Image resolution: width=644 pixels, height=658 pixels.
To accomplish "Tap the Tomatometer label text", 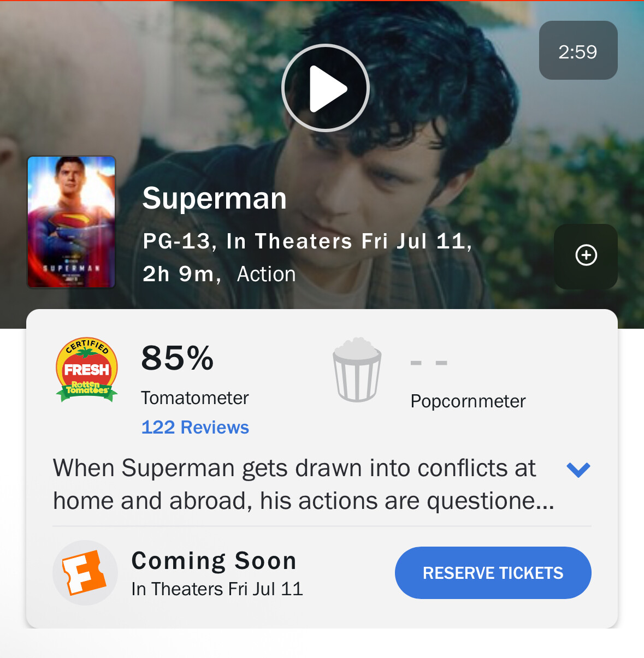I will point(195,398).
